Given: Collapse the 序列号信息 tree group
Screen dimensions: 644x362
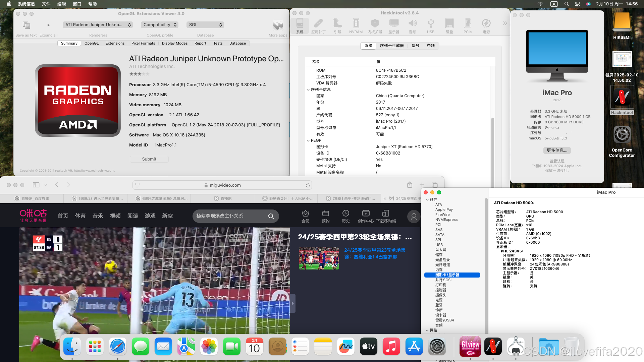Looking at the screenshot, I should click(x=308, y=89).
